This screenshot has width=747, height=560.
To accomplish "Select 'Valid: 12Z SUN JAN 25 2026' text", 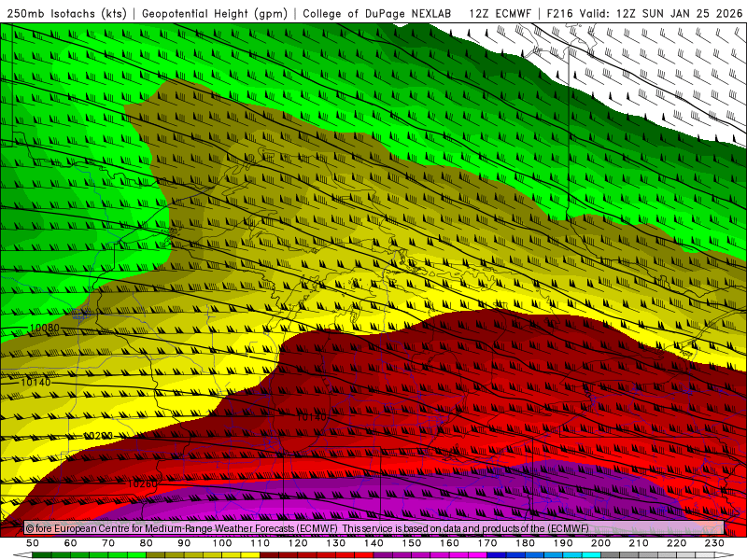I will 661,14.
